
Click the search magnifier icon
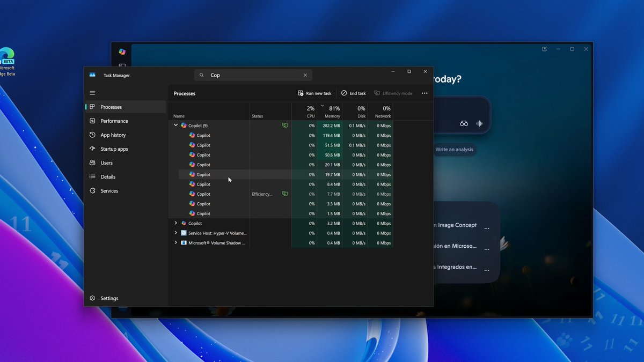click(202, 75)
